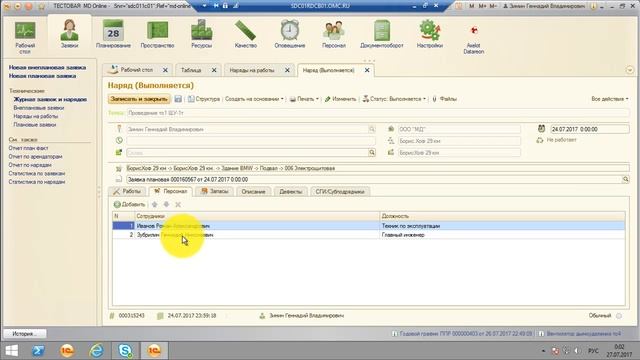Viewport: 640px width, 360px height.
Task: Open the Все действия dropdown
Action: pos(610,99)
